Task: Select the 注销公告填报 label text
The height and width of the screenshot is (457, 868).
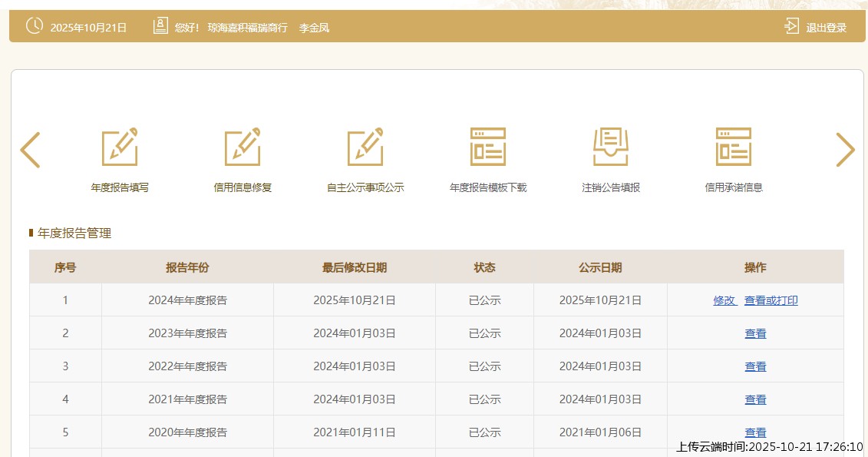Action: 611,187
